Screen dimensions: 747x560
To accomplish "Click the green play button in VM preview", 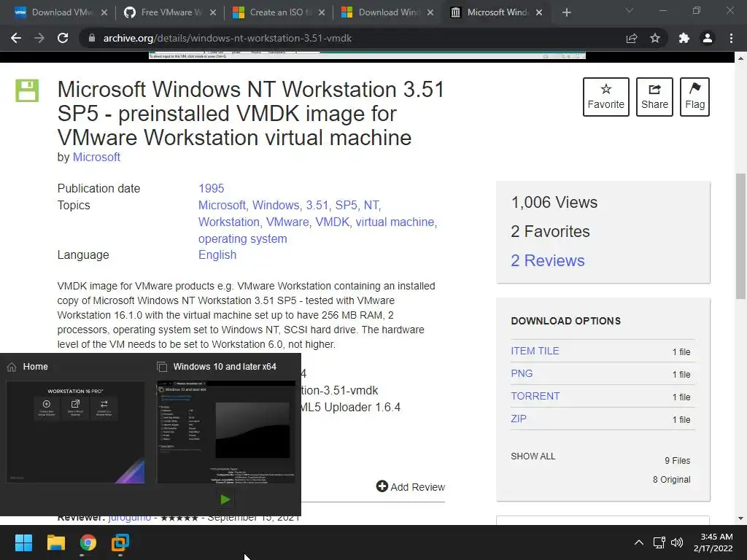I will click(x=225, y=499).
